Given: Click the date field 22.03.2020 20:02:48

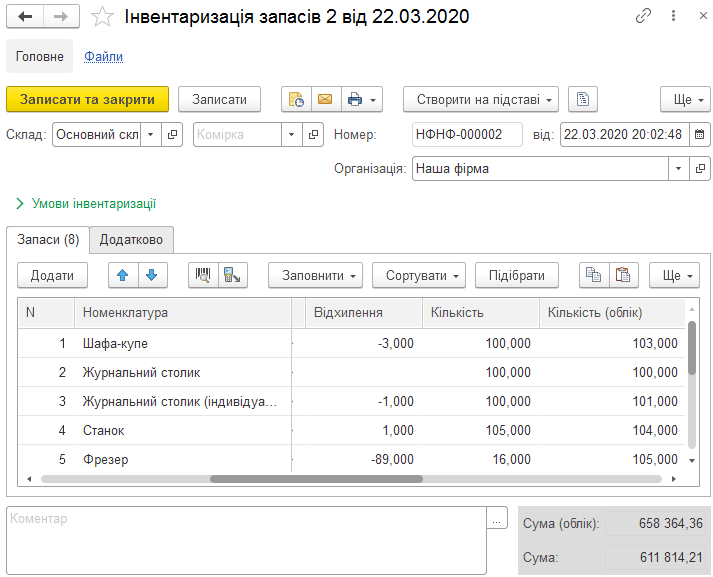Looking at the screenshot, I should click(625, 135).
